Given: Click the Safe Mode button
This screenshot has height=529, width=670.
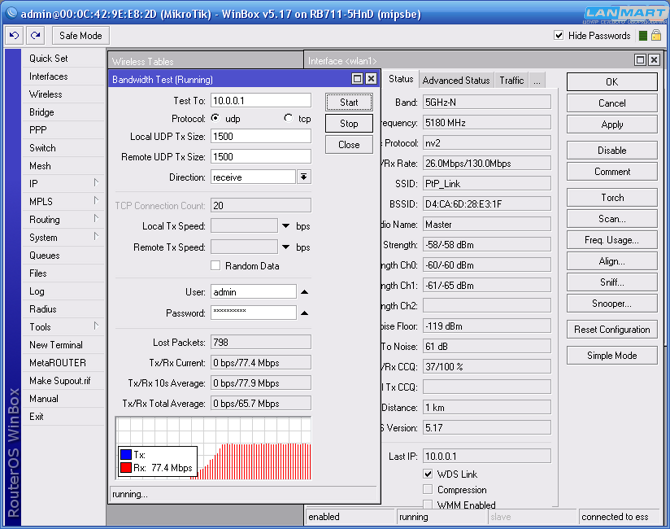Looking at the screenshot, I should (81, 35).
